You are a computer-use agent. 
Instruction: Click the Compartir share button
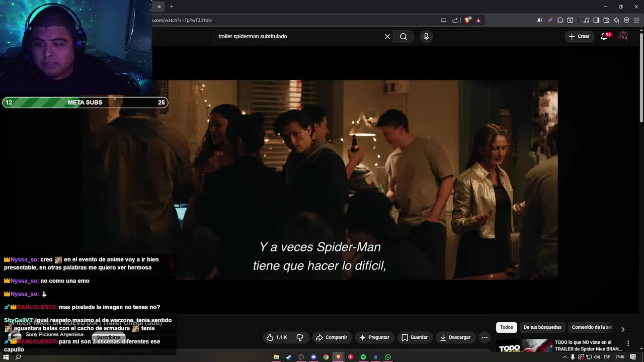point(331,337)
